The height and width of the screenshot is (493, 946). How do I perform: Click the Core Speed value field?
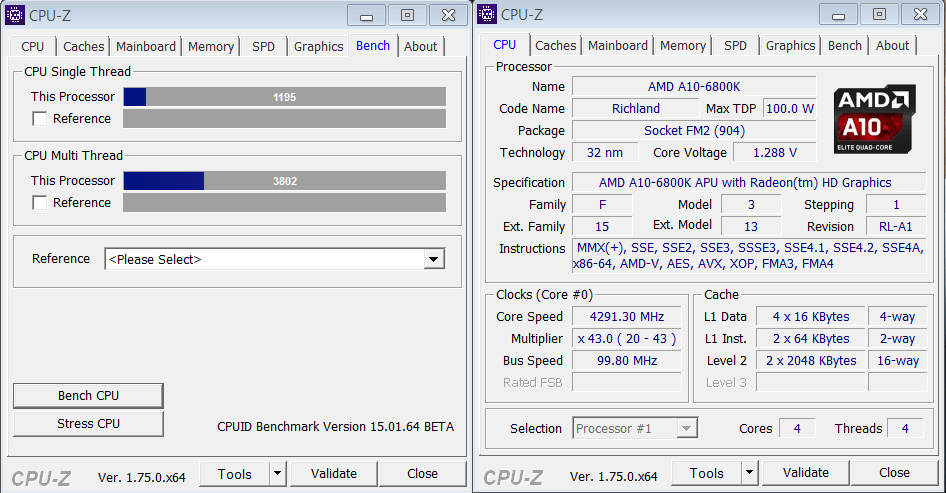click(626, 317)
